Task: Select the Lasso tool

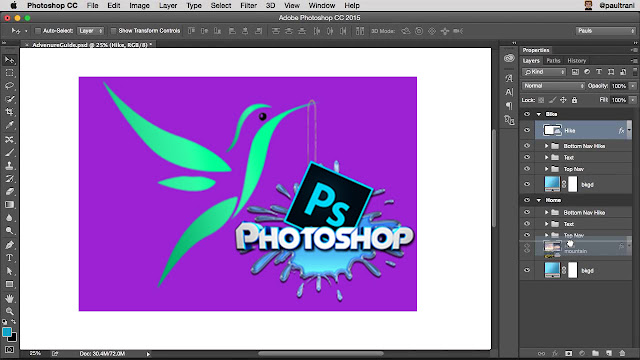Action: [x=9, y=86]
